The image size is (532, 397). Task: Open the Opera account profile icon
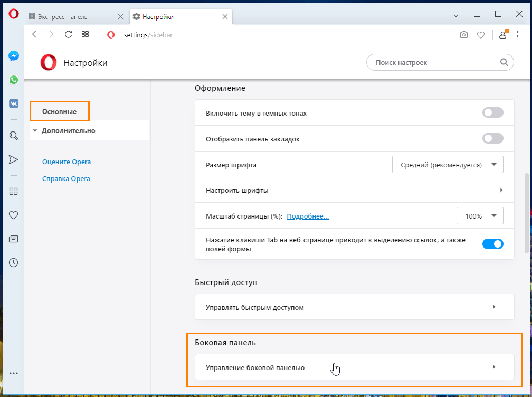pos(503,35)
